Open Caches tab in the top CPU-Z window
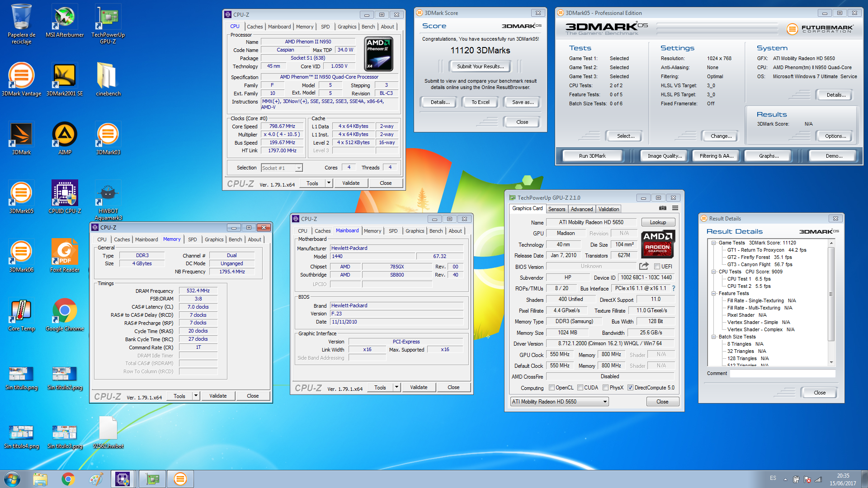The image size is (868, 488). coord(255,27)
